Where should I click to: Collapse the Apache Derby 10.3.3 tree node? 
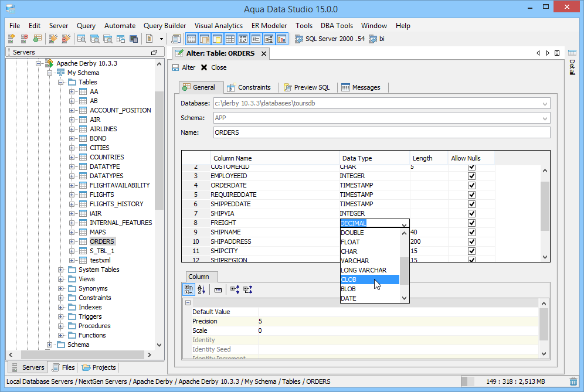point(38,64)
